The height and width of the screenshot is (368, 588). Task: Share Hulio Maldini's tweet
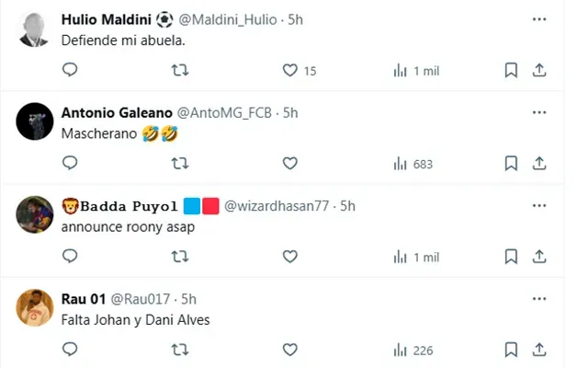pyautogui.click(x=539, y=70)
